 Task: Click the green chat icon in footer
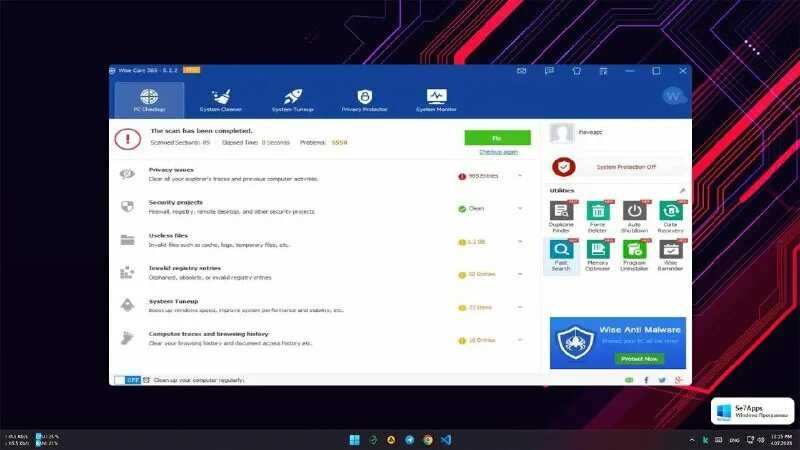[629, 380]
